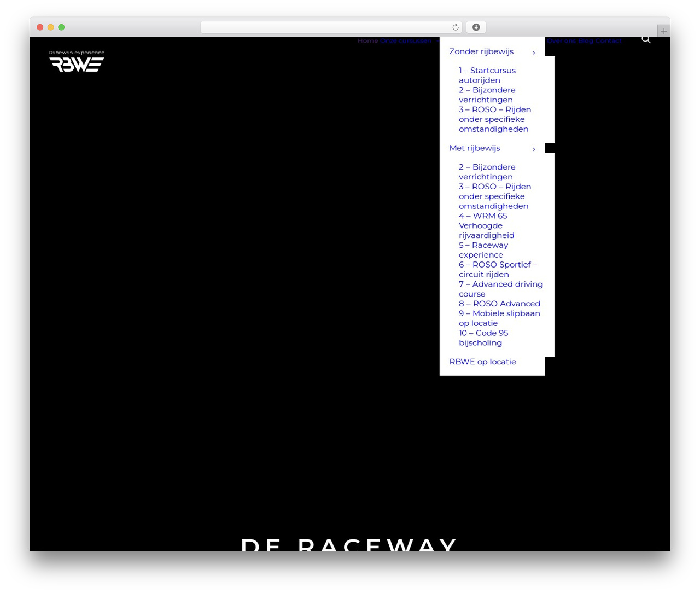700x593 pixels.
Task: Go to the Over ons page
Action: (x=561, y=41)
